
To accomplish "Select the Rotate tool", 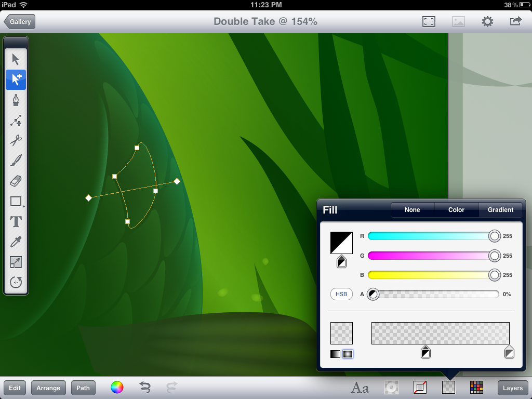I will point(16,282).
